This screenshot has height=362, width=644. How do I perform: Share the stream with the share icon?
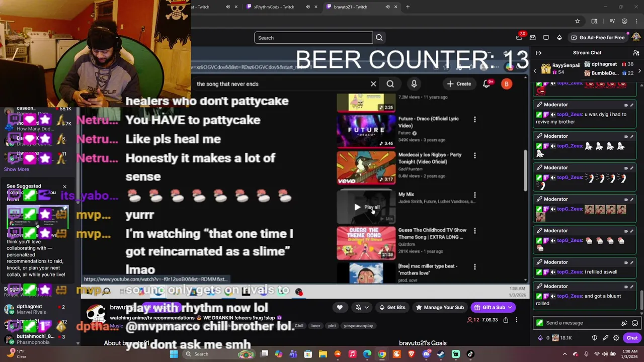point(506,320)
